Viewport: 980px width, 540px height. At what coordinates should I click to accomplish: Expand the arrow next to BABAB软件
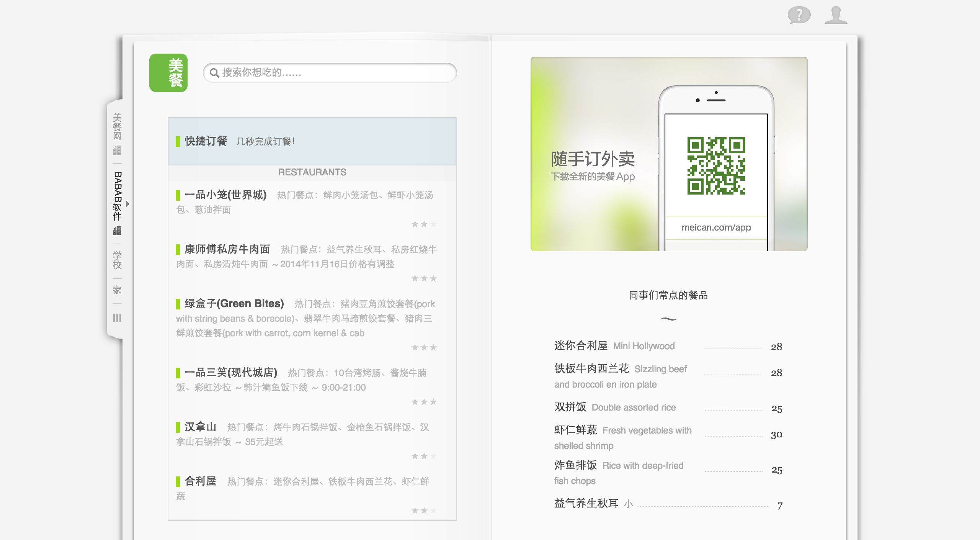pos(128,204)
